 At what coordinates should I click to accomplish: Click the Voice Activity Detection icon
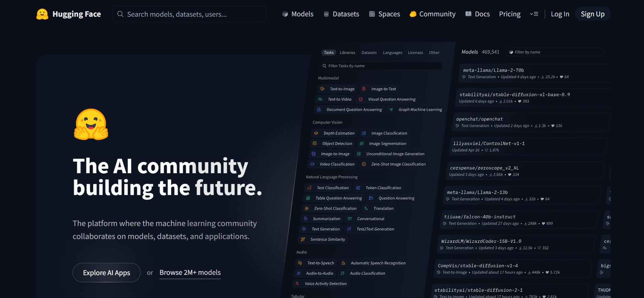pos(297,284)
